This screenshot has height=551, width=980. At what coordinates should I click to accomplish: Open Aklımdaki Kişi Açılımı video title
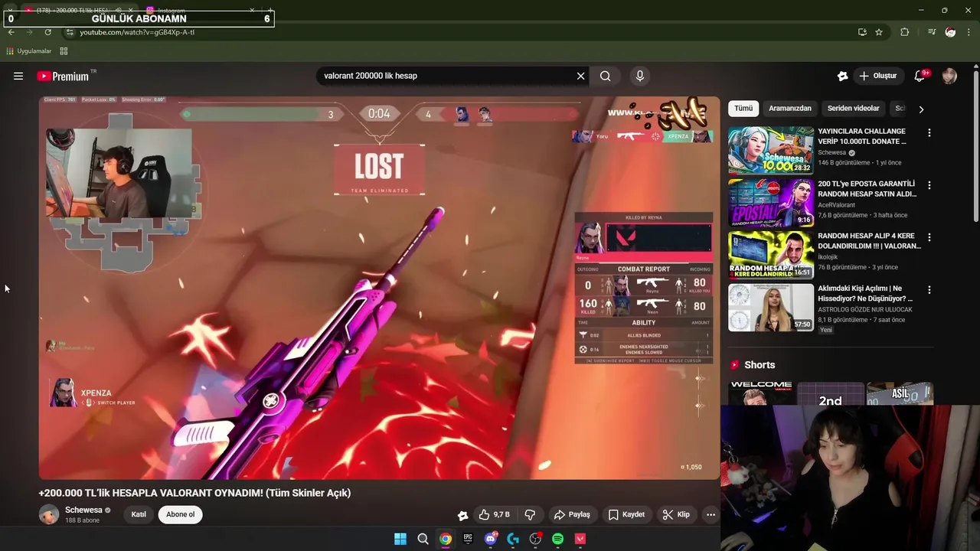click(x=865, y=294)
